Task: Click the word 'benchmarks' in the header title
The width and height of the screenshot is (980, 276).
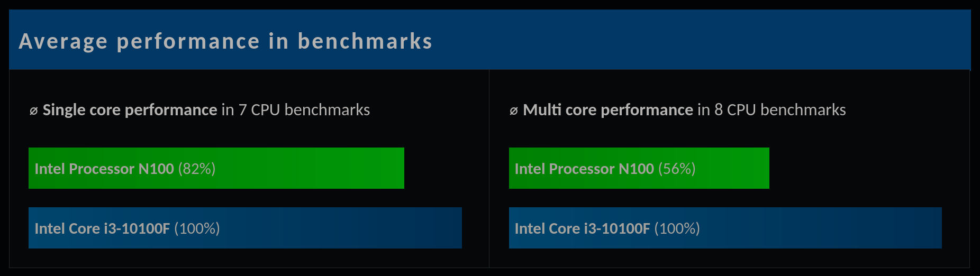Action: click(x=365, y=41)
